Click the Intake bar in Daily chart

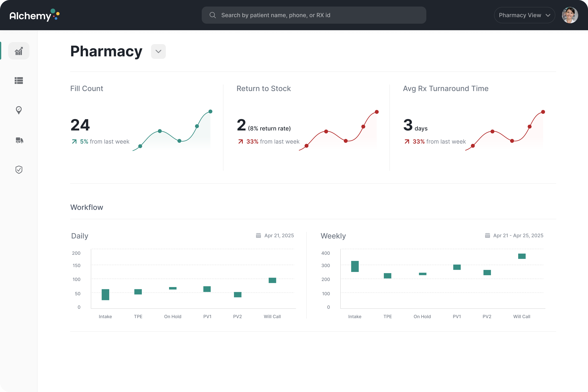105,294
